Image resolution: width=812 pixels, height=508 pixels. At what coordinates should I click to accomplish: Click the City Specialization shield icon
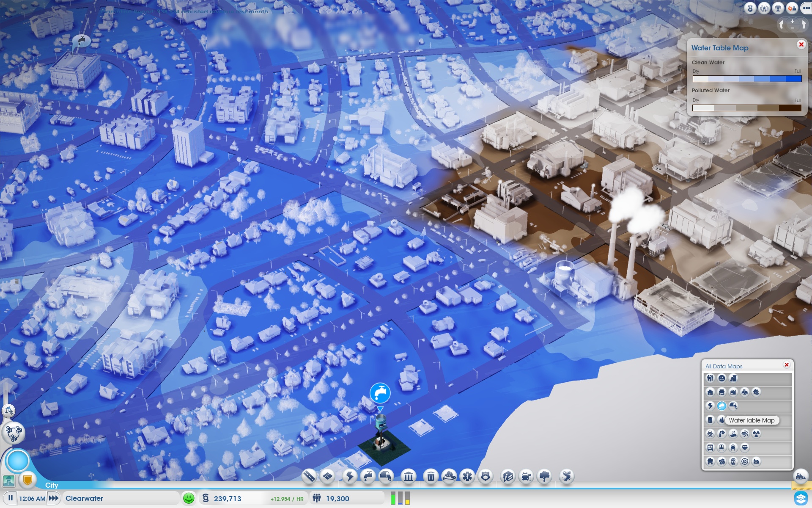(x=28, y=480)
